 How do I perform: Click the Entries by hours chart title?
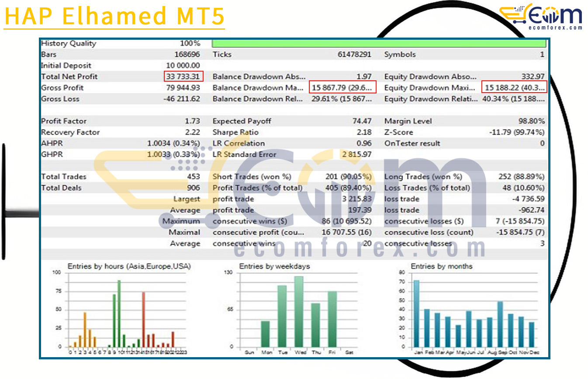(129, 266)
